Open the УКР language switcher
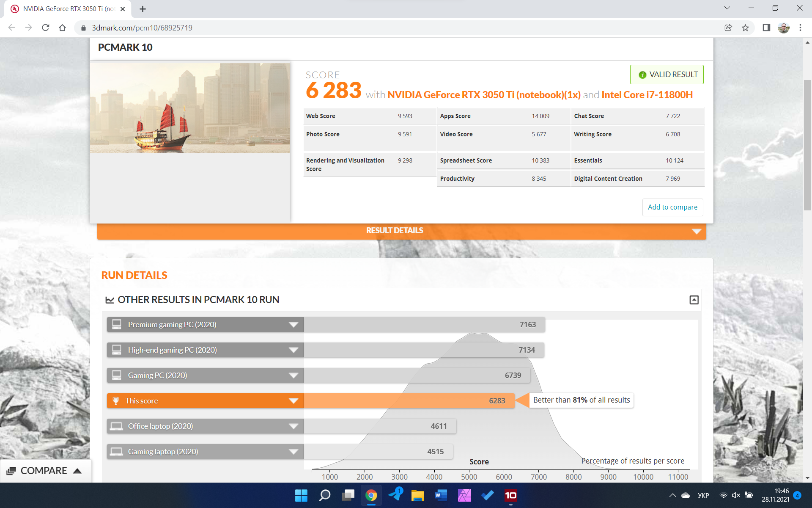This screenshot has width=812, height=508. click(x=703, y=495)
